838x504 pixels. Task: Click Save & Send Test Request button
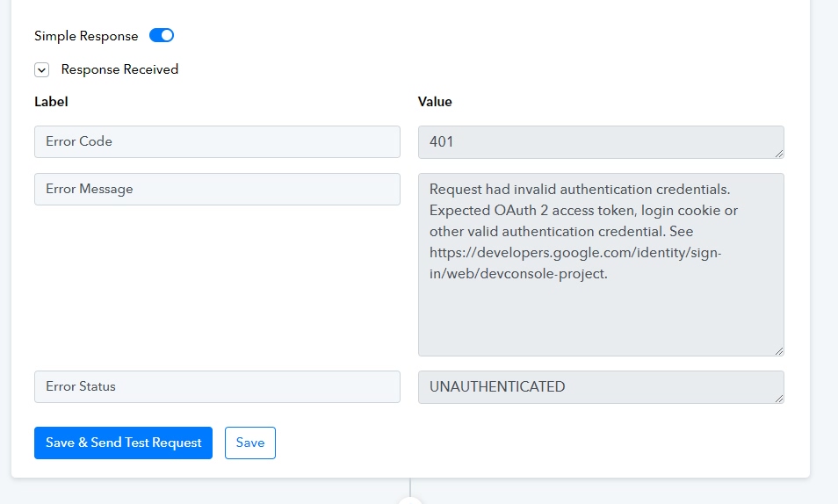pos(124,443)
